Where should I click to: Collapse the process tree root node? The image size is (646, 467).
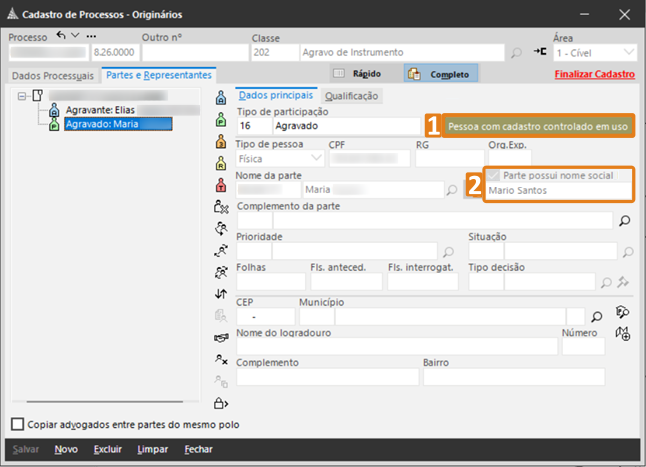click(23, 96)
